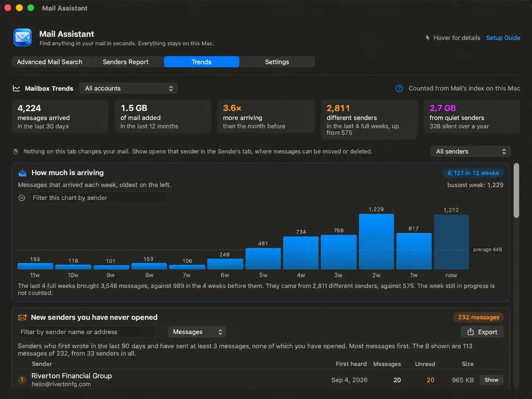The height and width of the screenshot is (399, 532).
Task: Click the 4w bar showing 734
Action: click(x=301, y=253)
